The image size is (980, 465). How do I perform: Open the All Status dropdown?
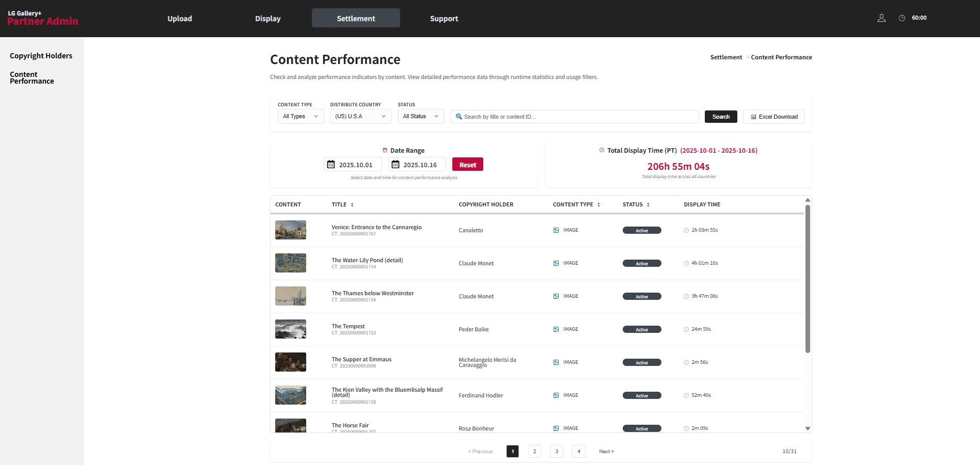420,117
